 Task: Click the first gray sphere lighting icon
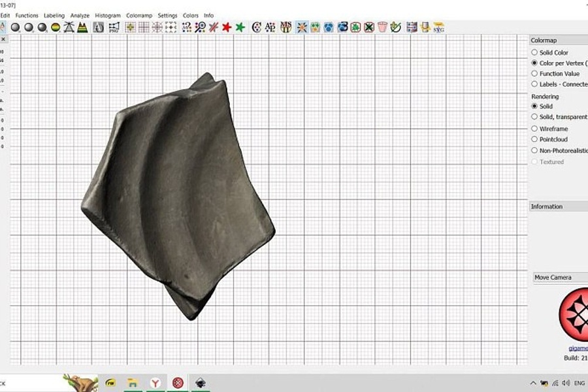[x=16, y=27]
